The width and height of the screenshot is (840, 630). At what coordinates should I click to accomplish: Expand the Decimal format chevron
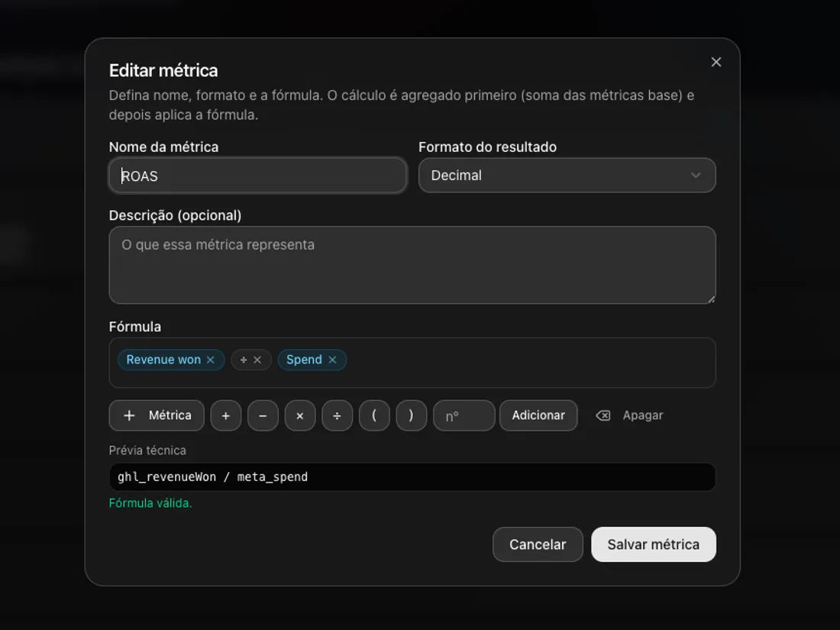(696, 175)
